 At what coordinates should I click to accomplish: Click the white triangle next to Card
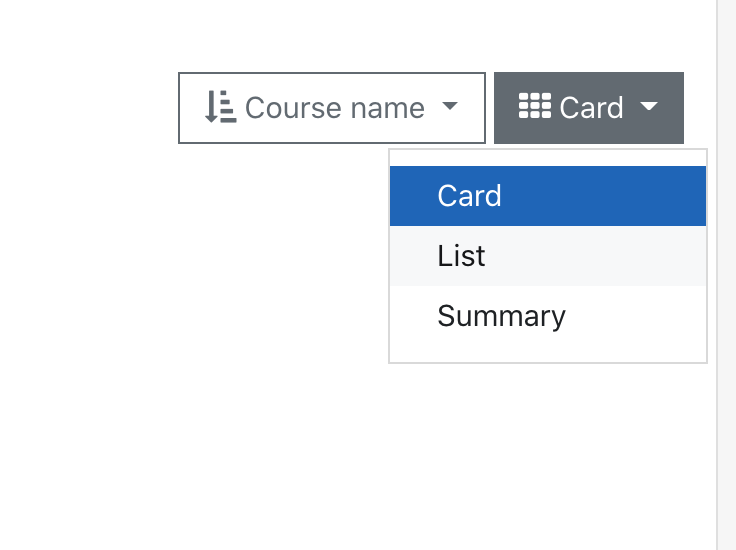(x=649, y=106)
